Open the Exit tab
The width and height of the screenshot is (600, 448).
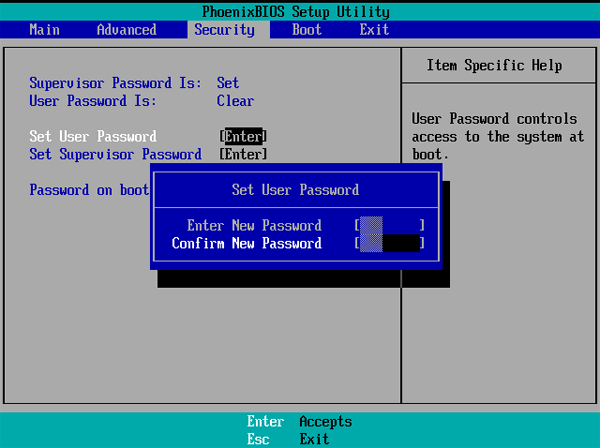click(x=374, y=30)
